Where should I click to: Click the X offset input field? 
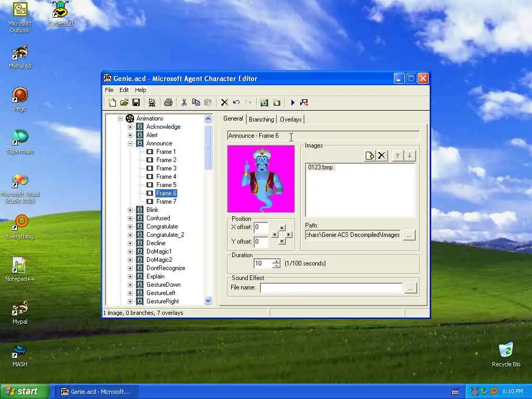point(261,228)
